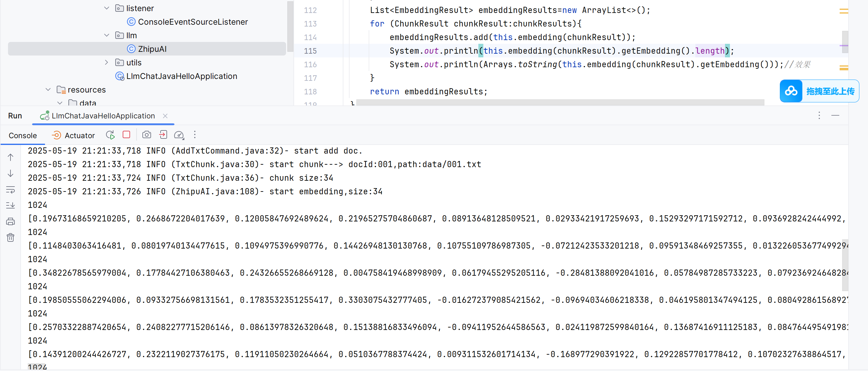Collapse the llm folder
This screenshot has width=868, height=371.
pos(106,35)
